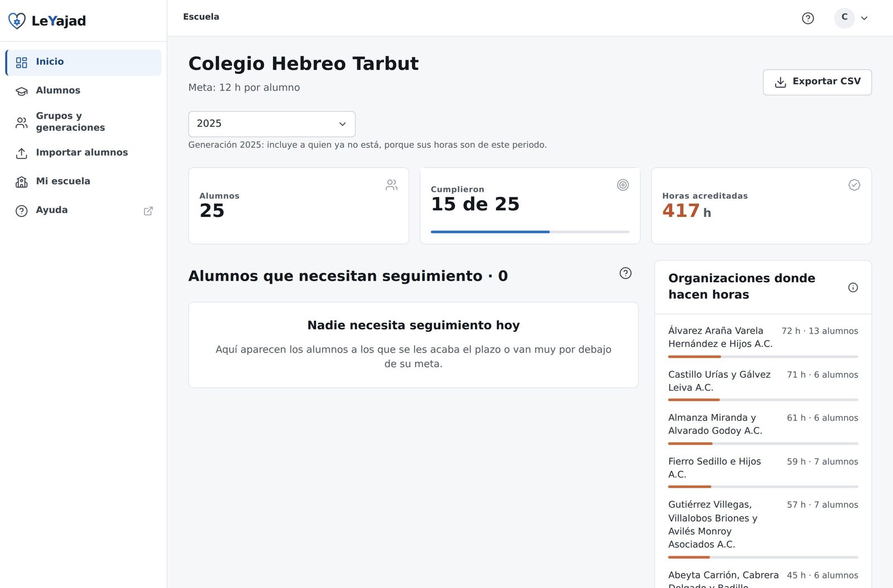Image resolution: width=893 pixels, height=588 pixels.
Task: Click the C user avatar
Action: click(x=844, y=18)
